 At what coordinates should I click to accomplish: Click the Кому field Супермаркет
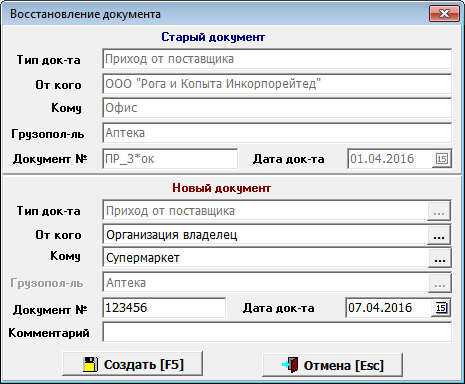266,258
